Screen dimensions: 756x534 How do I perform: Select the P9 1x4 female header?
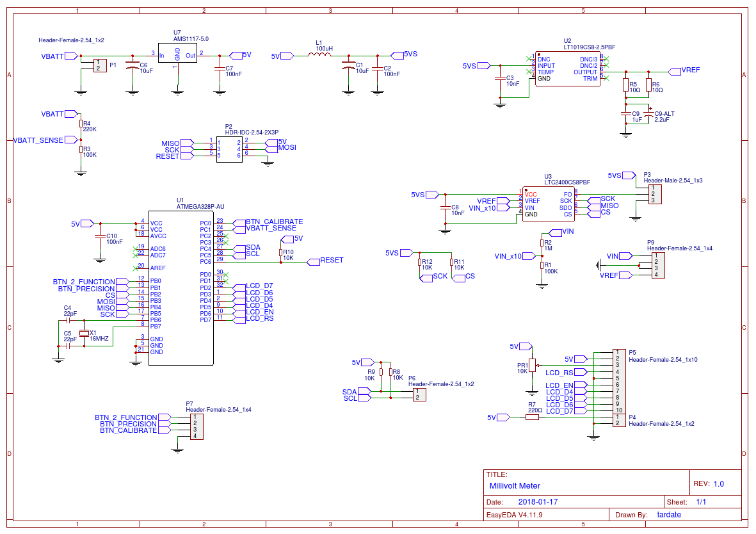[658, 265]
